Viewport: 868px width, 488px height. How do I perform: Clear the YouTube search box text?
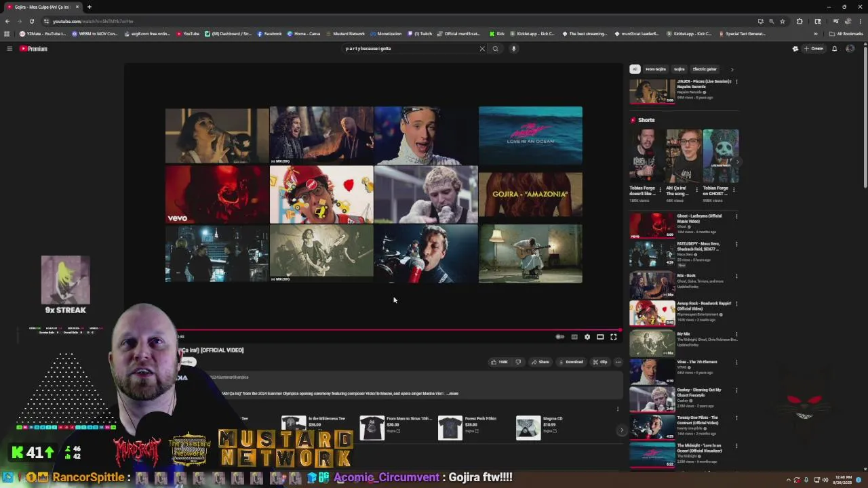point(482,49)
